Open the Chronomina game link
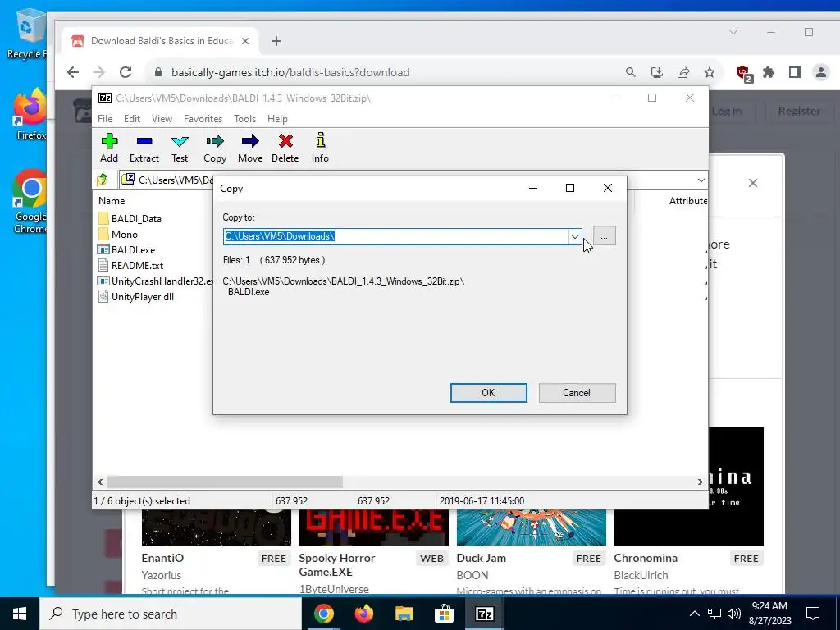This screenshot has width=840, height=630. (x=646, y=558)
